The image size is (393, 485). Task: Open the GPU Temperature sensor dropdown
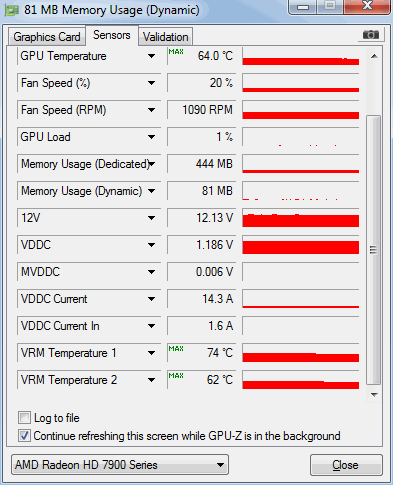point(152,56)
